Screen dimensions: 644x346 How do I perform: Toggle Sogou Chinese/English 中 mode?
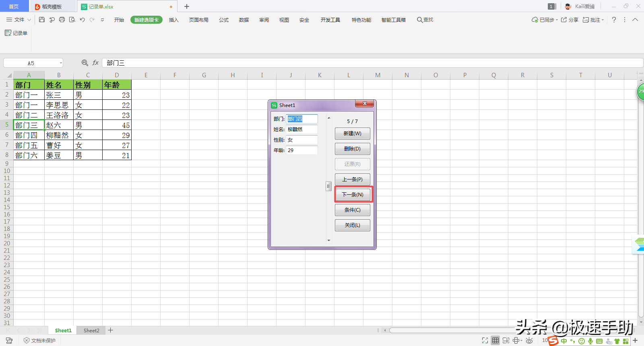564,341
